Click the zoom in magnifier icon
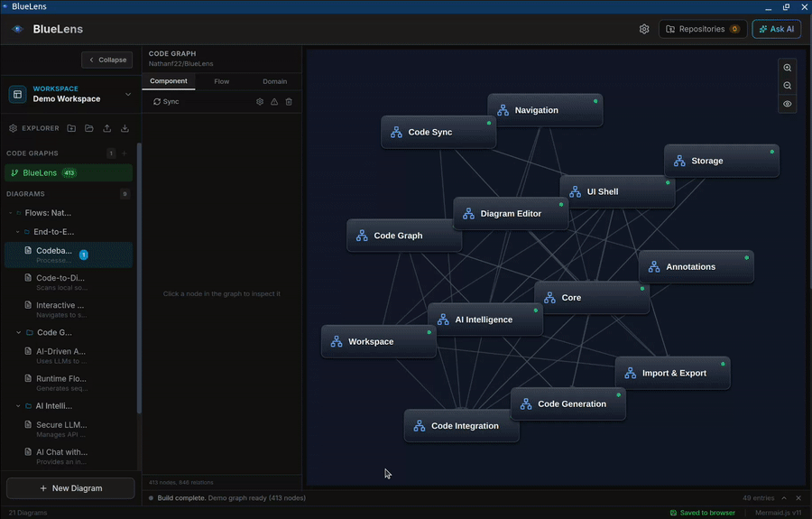Viewport: 812px width, 519px height. 788,69
